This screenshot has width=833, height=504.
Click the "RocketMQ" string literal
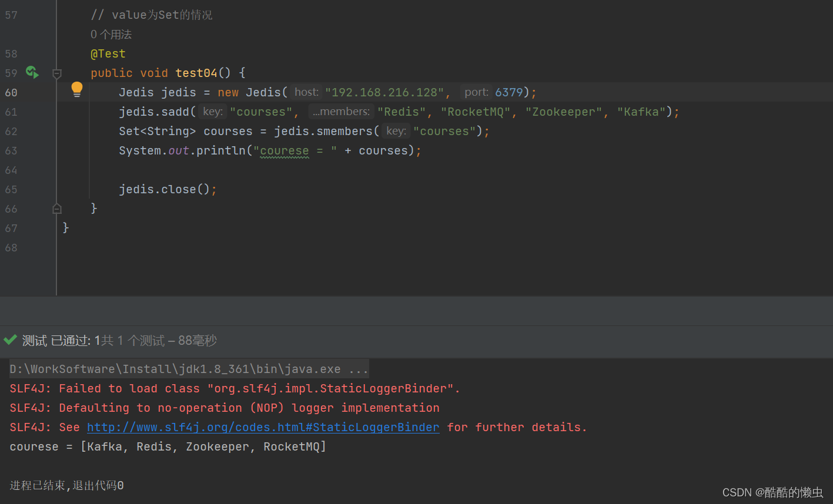[x=476, y=112]
